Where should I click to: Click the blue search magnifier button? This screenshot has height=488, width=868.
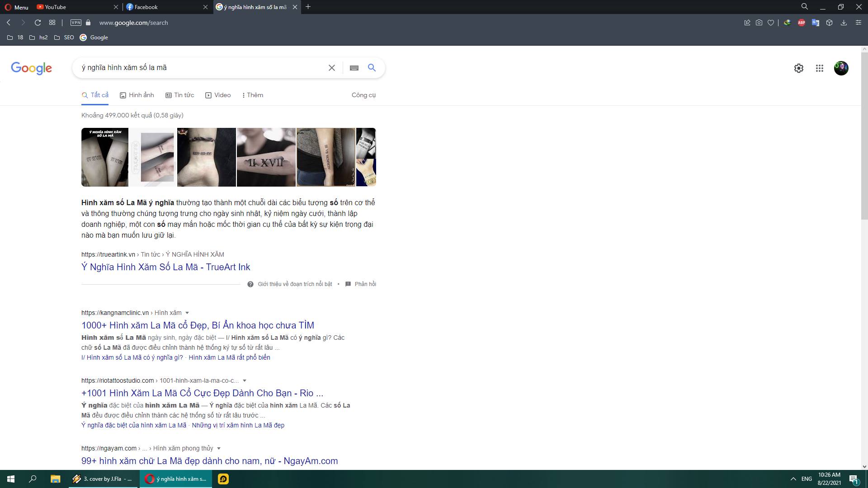[372, 68]
